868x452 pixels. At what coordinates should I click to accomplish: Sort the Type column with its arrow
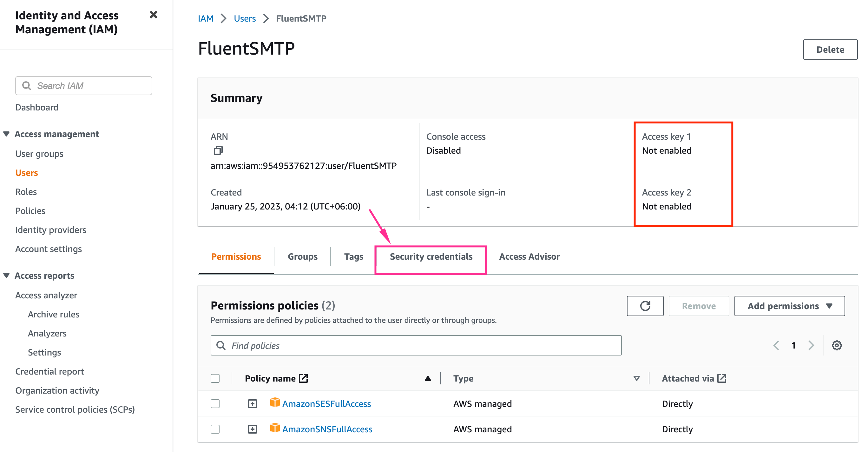tap(636, 378)
